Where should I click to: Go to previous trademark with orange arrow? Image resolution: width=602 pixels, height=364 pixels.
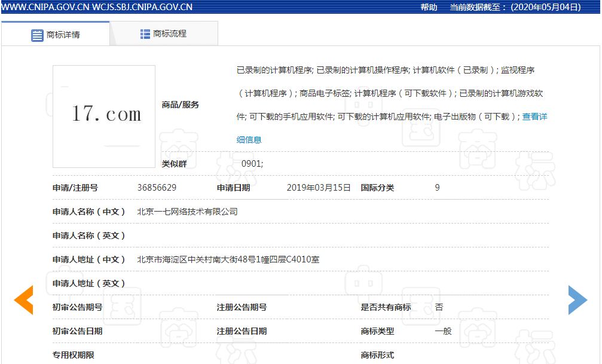pyautogui.click(x=24, y=300)
